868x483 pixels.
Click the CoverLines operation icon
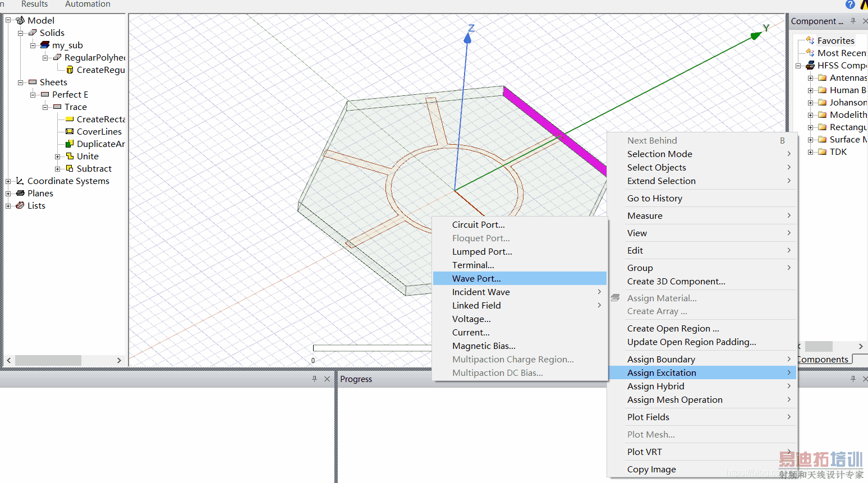click(x=70, y=131)
